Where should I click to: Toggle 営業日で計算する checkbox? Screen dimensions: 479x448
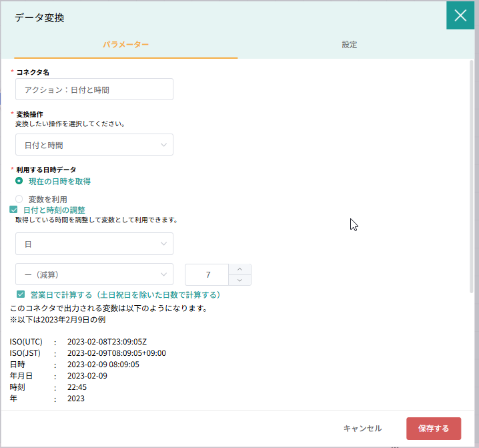point(21,294)
